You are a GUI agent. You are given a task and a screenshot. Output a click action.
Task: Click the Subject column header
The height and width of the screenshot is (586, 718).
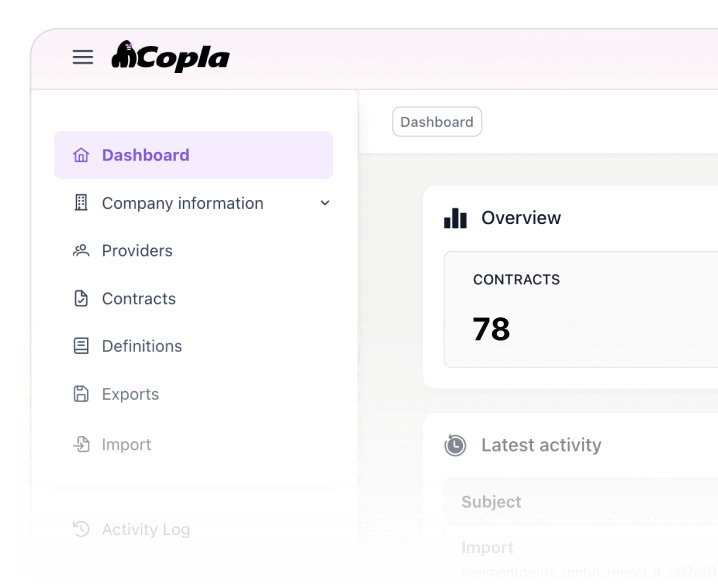[x=491, y=502]
